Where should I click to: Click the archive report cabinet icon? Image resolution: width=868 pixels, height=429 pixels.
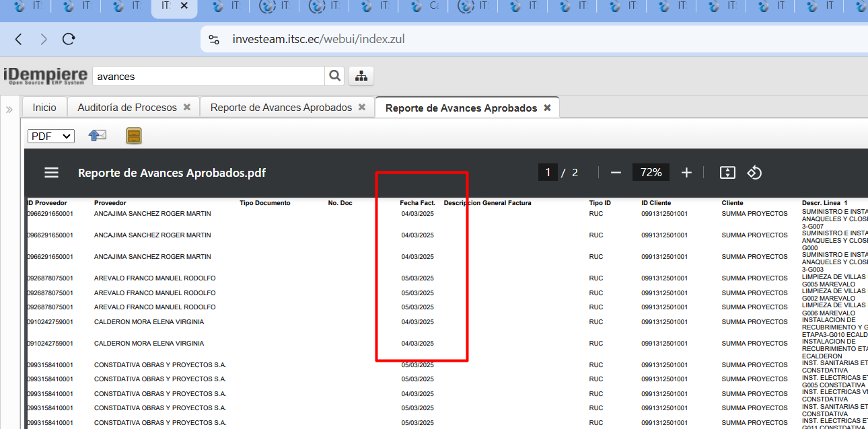point(134,136)
